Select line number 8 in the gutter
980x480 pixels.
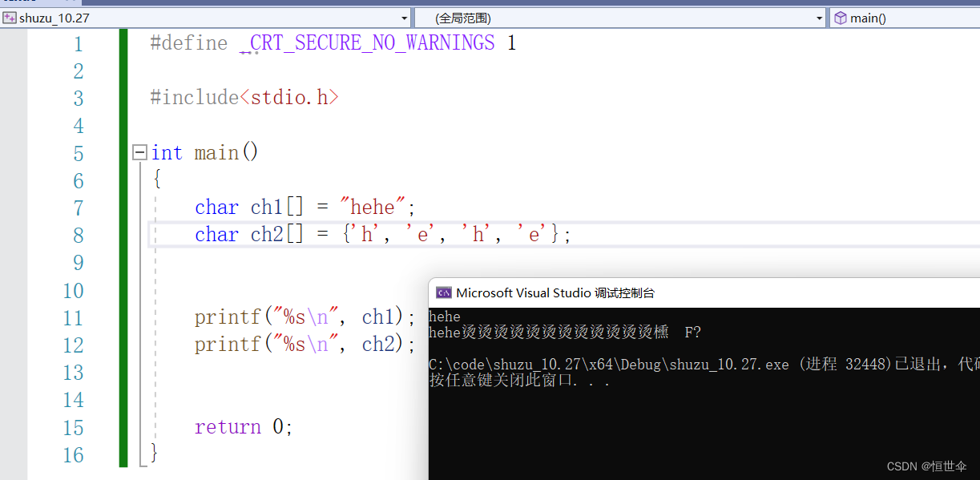tap(78, 236)
